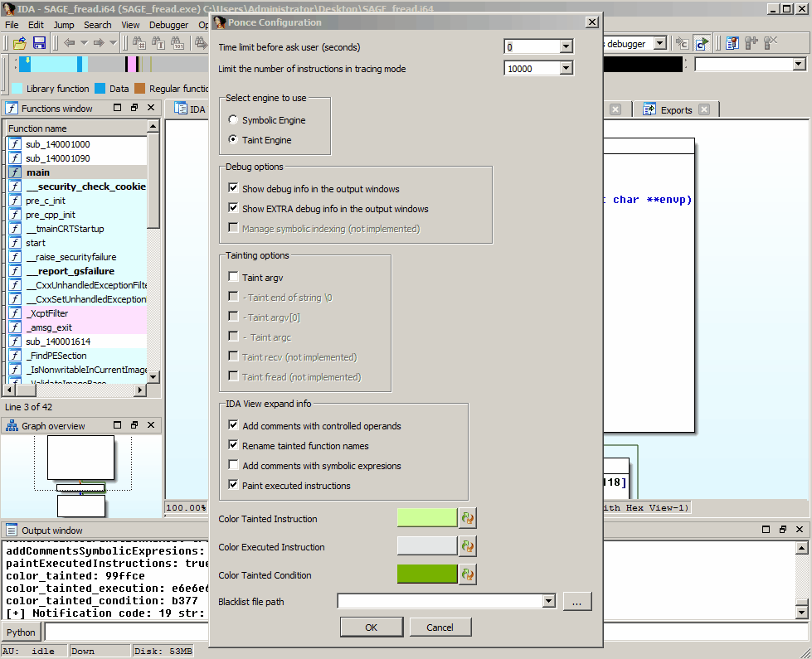Image resolution: width=812 pixels, height=659 pixels.
Task: Toggle Add comments with controlled operands
Action: point(233,425)
